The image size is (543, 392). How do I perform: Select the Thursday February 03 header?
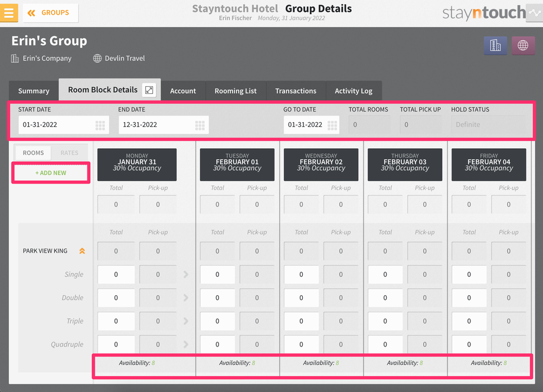[405, 165]
